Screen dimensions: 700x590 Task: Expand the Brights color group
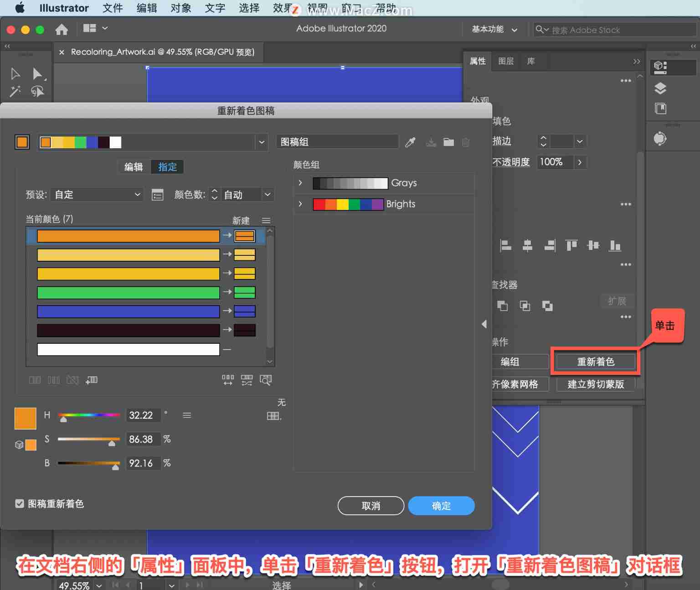(300, 204)
